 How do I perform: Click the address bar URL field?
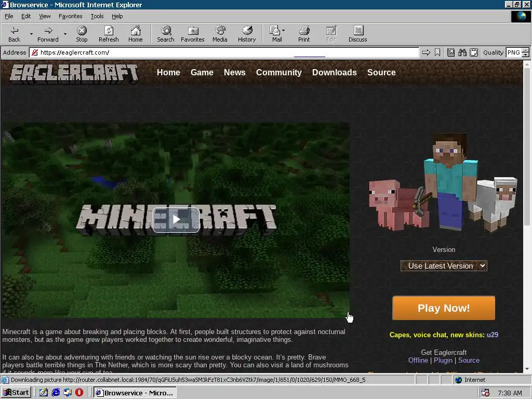tap(224, 52)
